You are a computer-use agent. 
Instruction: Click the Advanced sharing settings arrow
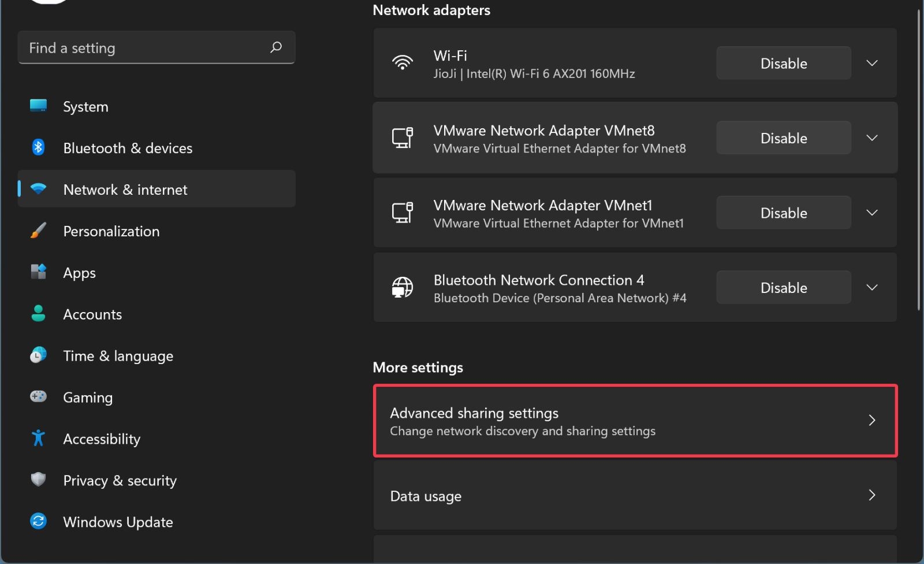[872, 421]
